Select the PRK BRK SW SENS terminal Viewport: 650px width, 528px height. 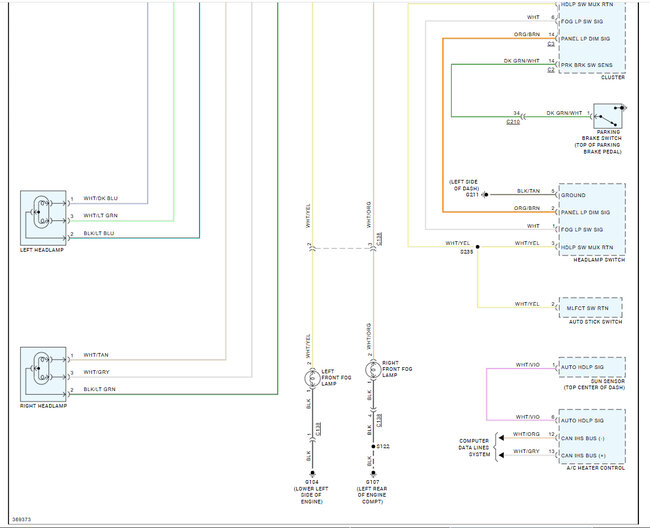(x=587, y=65)
